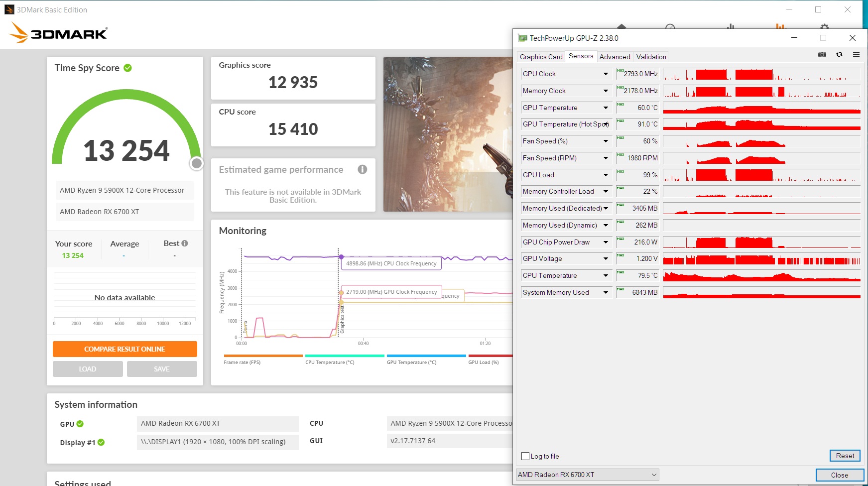Image resolution: width=868 pixels, height=486 pixels.
Task: Click the Load button in 3DMark
Action: point(88,369)
